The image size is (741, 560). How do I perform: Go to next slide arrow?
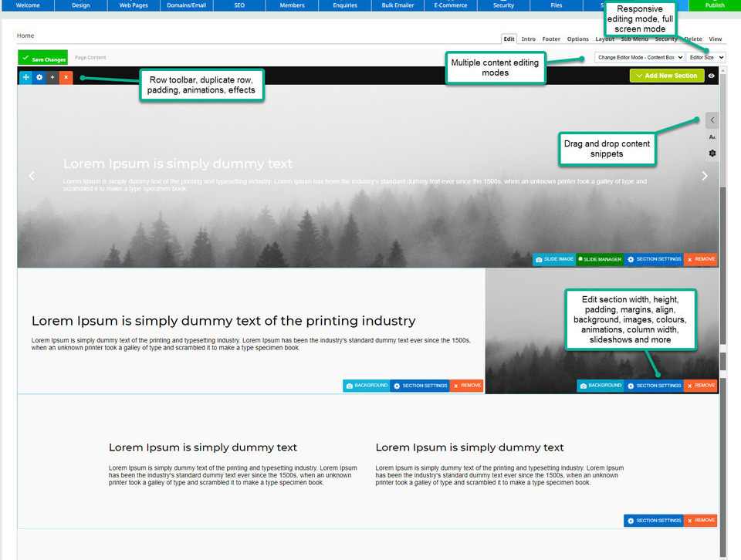705,176
